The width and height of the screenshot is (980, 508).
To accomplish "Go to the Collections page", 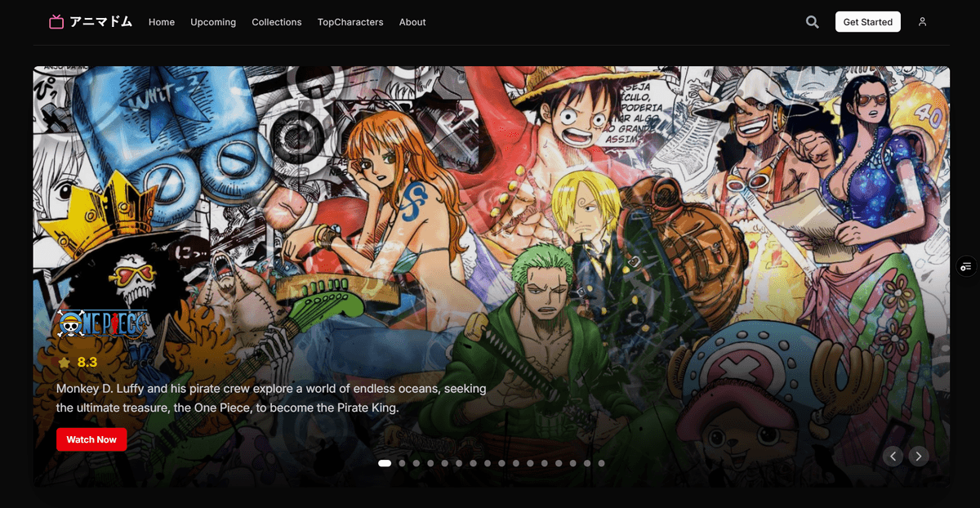I will click(x=276, y=22).
